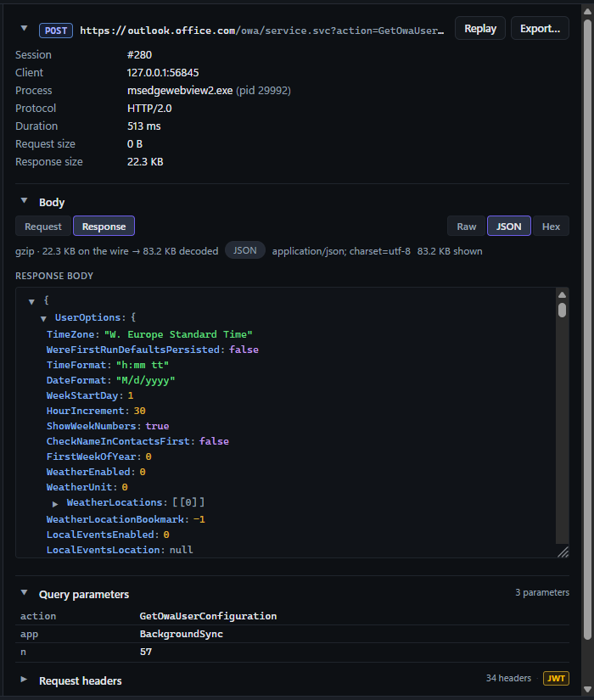594x700 pixels.
Task: Select the JSON view mode
Action: [508, 227]
